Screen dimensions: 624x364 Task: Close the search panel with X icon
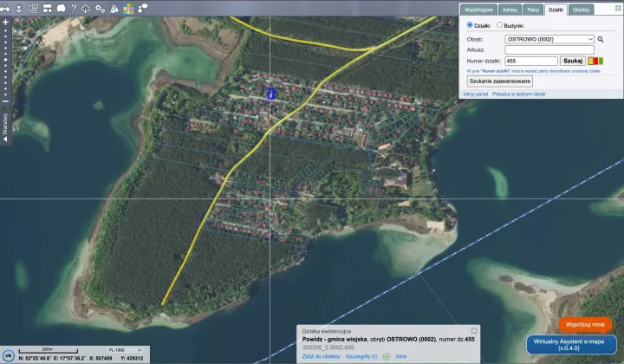point(618,8)
